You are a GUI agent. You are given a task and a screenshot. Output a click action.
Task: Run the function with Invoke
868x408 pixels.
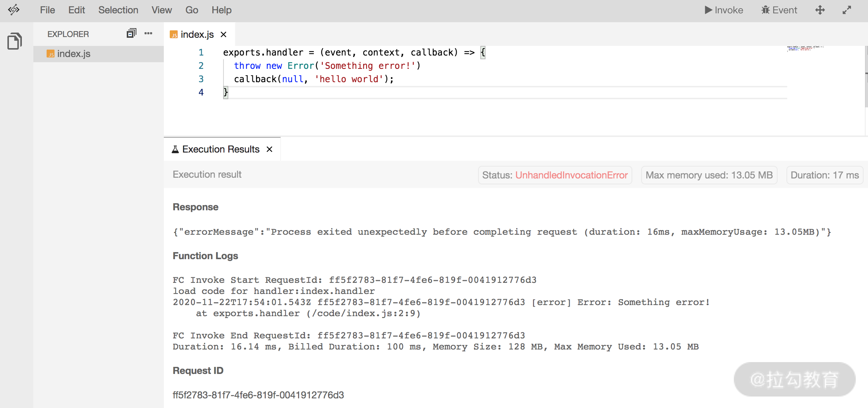pyautogui.click(x=724, y=10)
